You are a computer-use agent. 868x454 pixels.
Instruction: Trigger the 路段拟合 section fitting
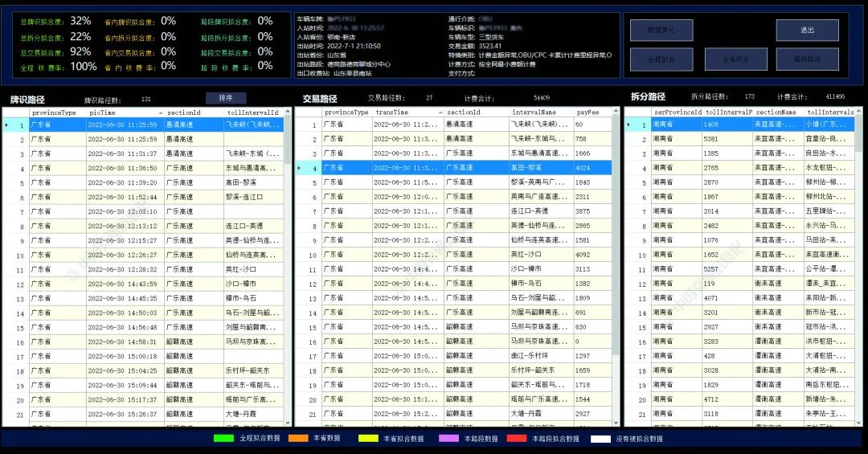pos(807,59)
